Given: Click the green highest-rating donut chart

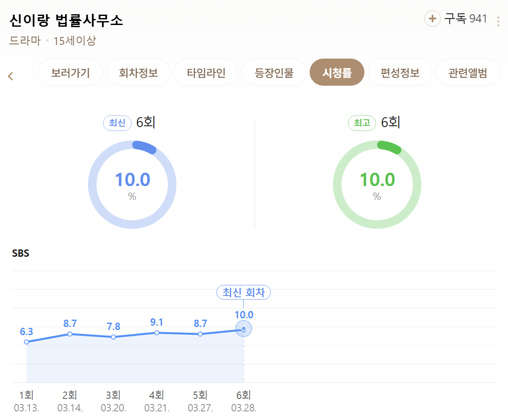Looking at the screenshot, I should click(377, 185).
